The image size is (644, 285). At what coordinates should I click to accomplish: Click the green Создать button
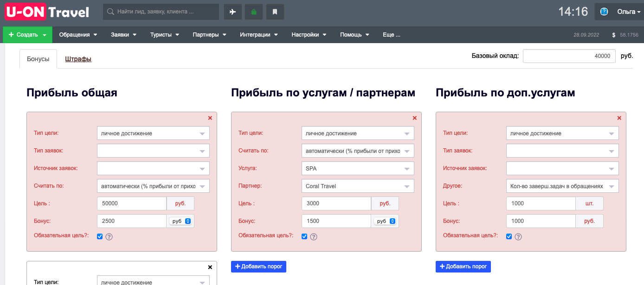pyautogui.click(x=27, y=35)
